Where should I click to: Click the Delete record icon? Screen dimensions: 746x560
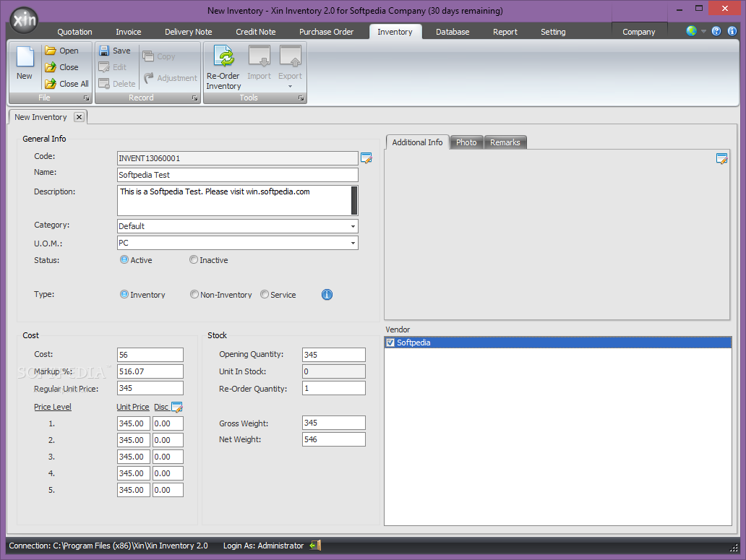104,84
